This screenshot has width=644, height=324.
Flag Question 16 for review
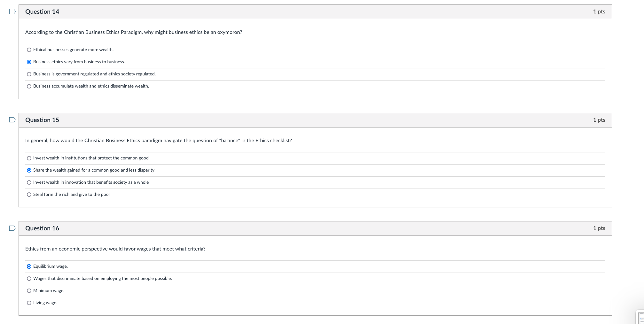[12, 228]
